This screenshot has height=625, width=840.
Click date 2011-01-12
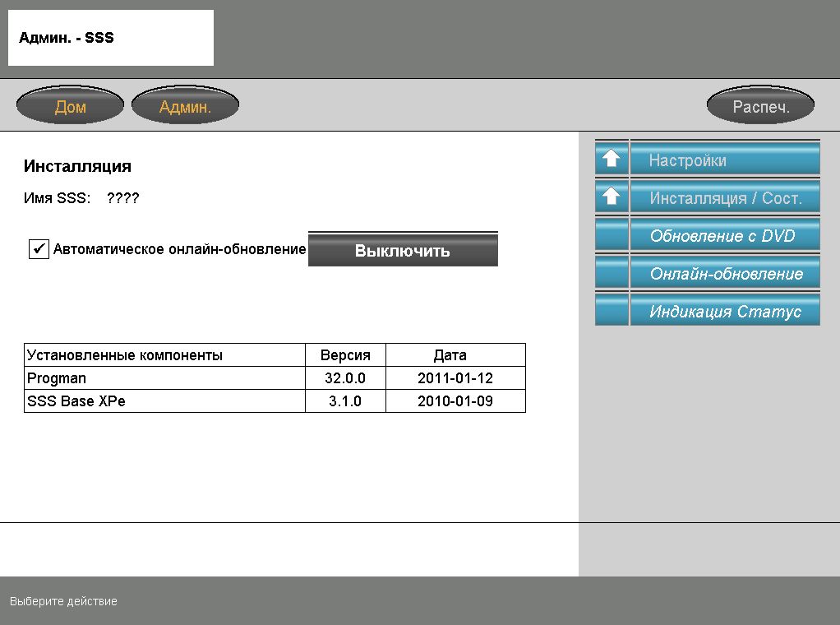455,378
